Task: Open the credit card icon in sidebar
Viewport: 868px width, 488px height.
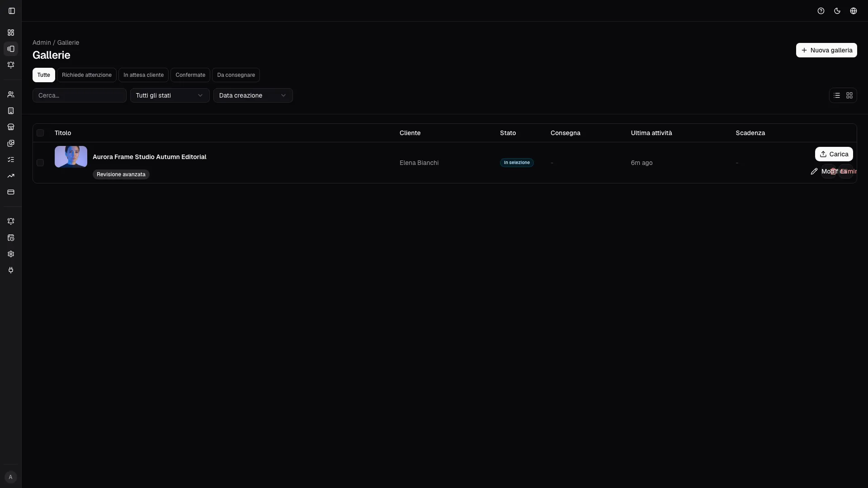Action: (11, 192)
